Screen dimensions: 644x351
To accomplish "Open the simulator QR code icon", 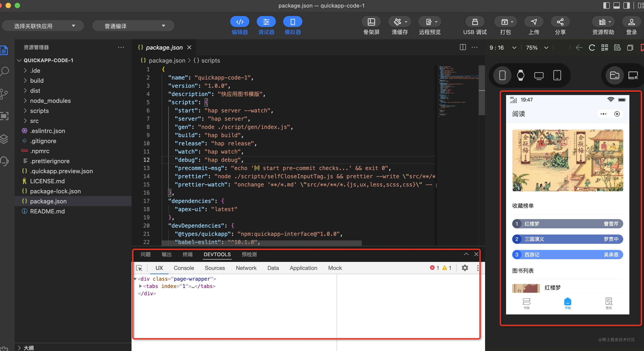I will click(x=604, y=48).
